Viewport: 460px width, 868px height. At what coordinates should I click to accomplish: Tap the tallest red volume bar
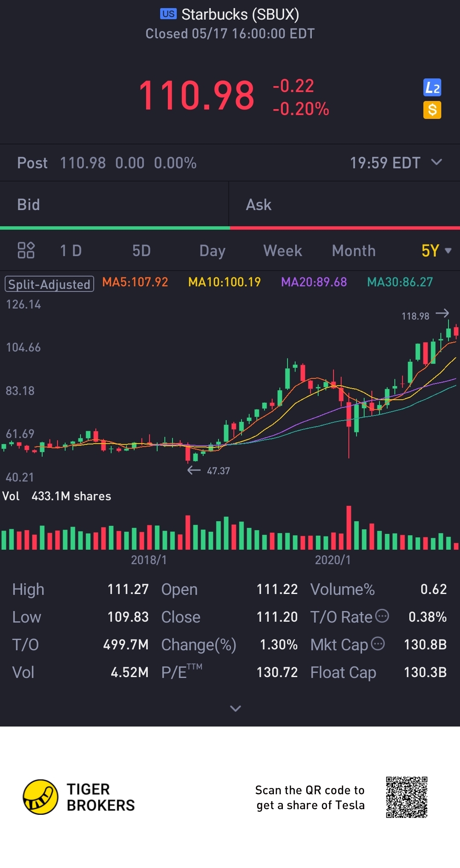pyautogui.click(x=349, y=528)
